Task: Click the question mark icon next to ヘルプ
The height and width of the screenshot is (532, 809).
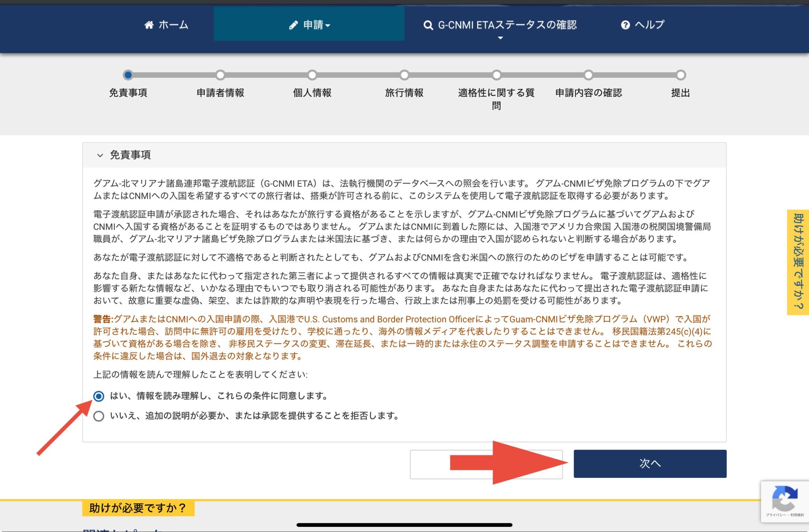Action: point(625,24)
